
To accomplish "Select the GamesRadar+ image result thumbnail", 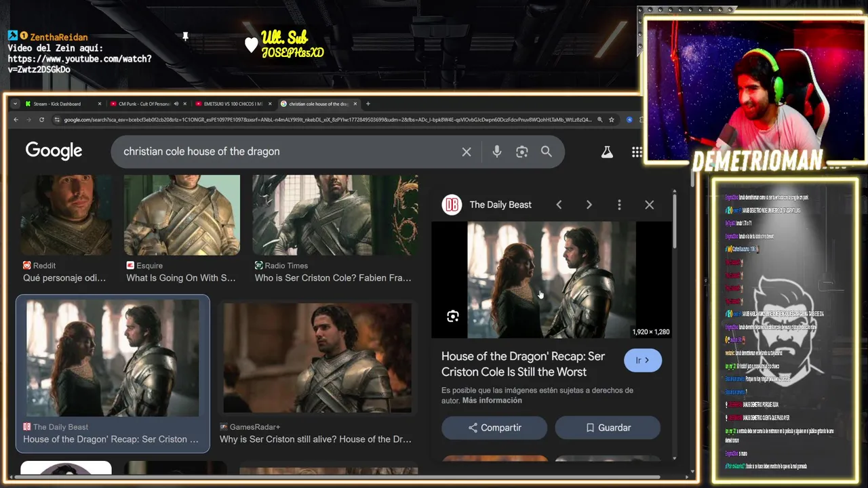I will (317, 358).
